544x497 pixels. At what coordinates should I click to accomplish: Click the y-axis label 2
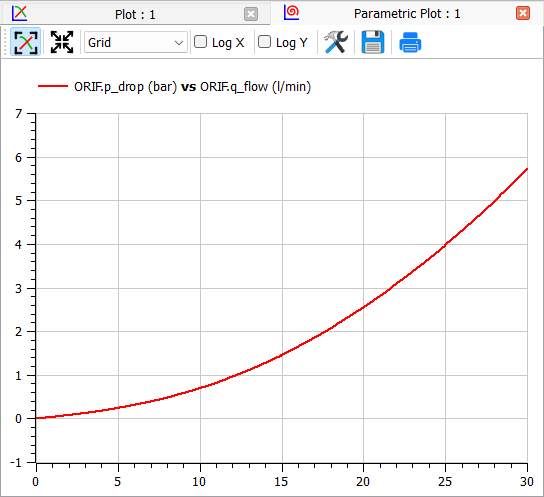point(18,332)
